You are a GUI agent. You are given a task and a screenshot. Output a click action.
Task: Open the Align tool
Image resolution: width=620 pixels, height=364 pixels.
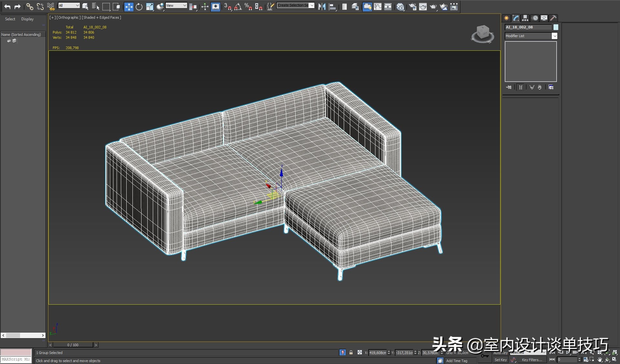[332, 7]
